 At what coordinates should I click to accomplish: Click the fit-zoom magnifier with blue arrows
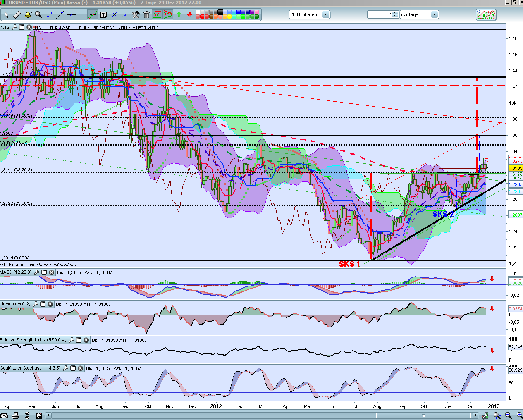(497, 415)
